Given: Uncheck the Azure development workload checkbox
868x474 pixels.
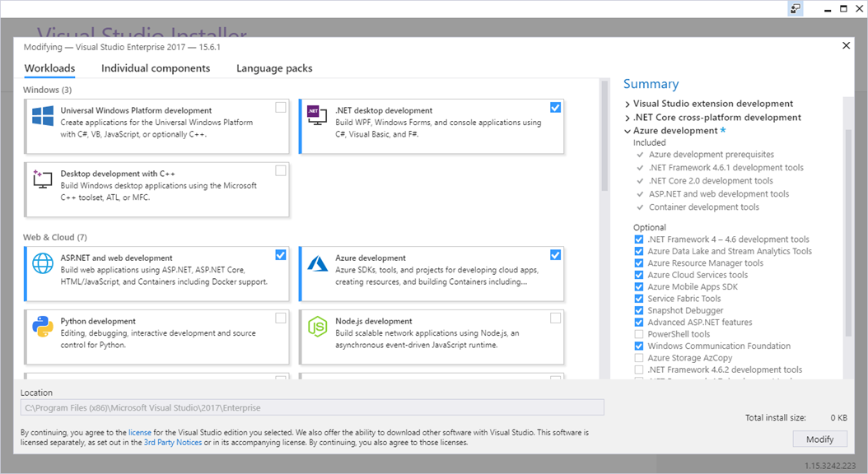Looking at the screenshot, I should click(x=555, y=255).
